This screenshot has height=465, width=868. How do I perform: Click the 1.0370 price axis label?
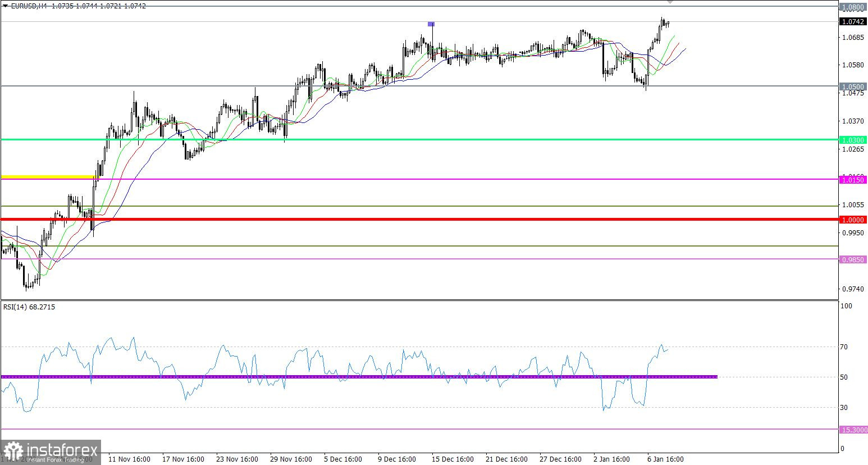(852, 121)
